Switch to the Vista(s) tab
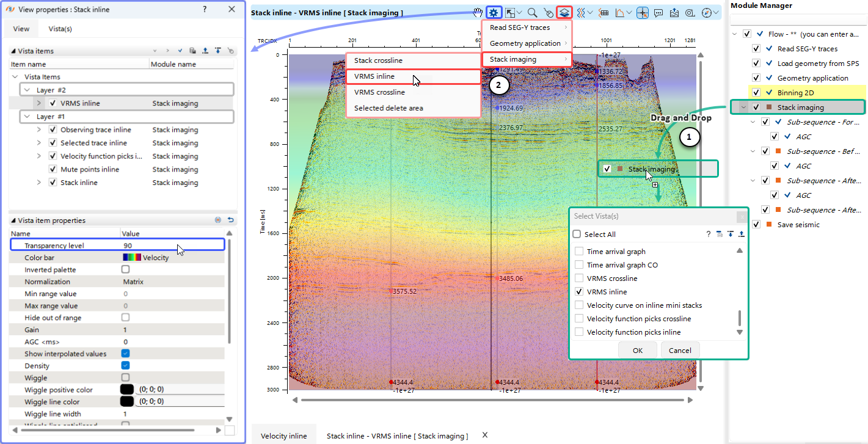This screenshot has width=868, height=444. point(60,29)
